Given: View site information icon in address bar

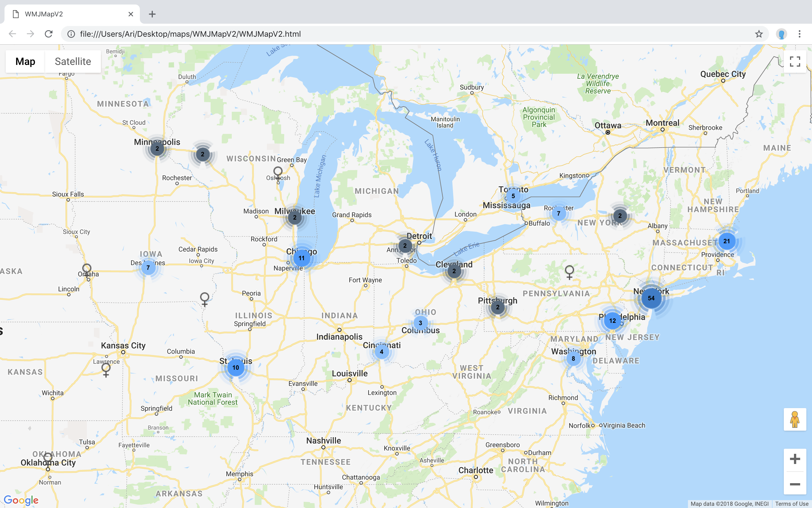Looking at the screenshot, I should coord(71,34).
